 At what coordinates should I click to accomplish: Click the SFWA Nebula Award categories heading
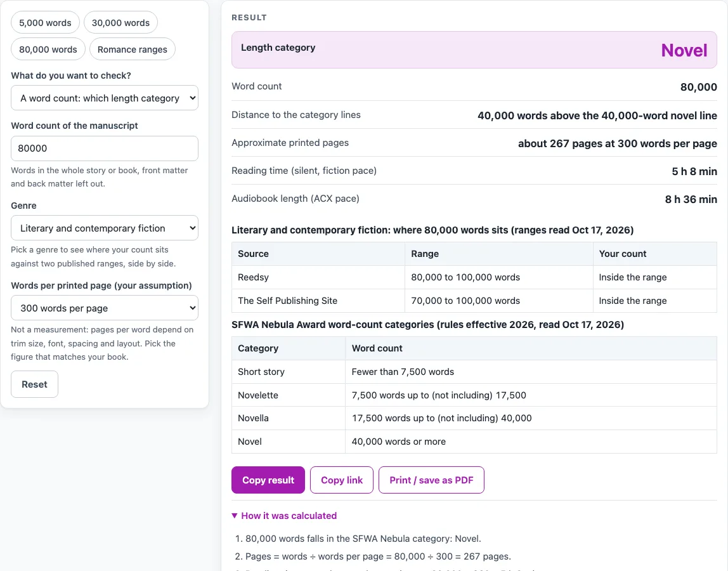point(427,324)
